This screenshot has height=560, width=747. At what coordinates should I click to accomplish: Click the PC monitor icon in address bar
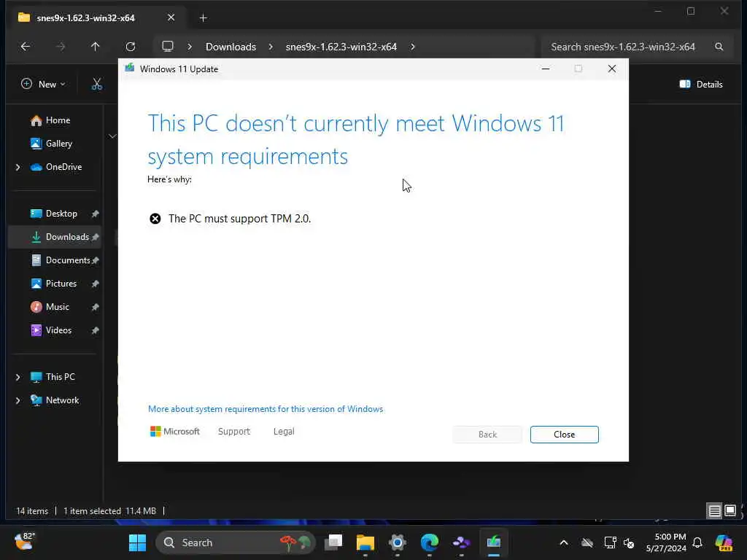click(167, 47)
